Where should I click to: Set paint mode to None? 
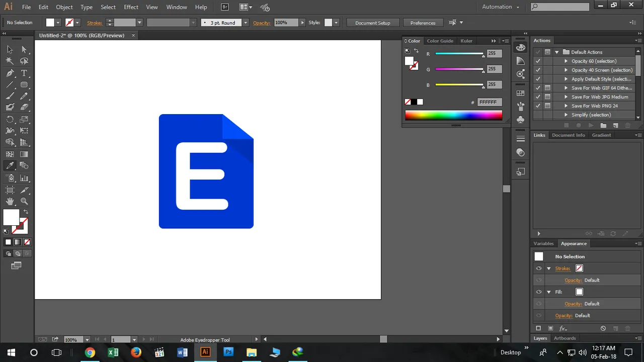(26, 242)
